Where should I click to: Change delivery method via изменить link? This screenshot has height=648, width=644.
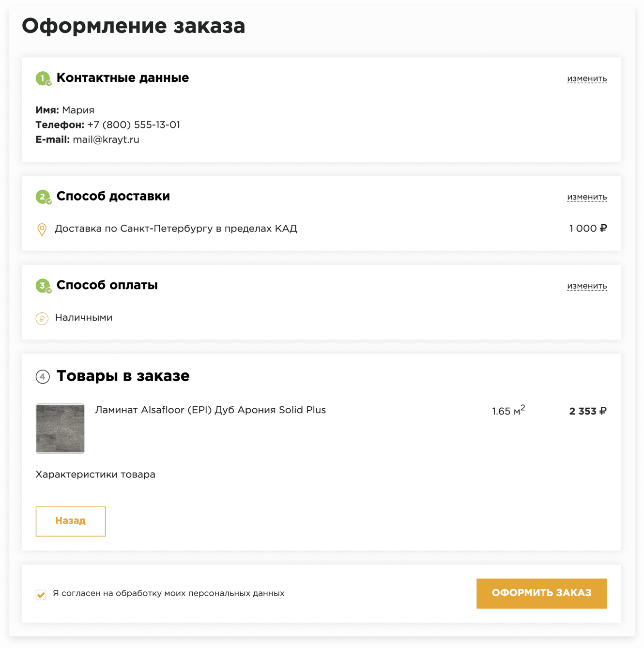click(587, 197)
